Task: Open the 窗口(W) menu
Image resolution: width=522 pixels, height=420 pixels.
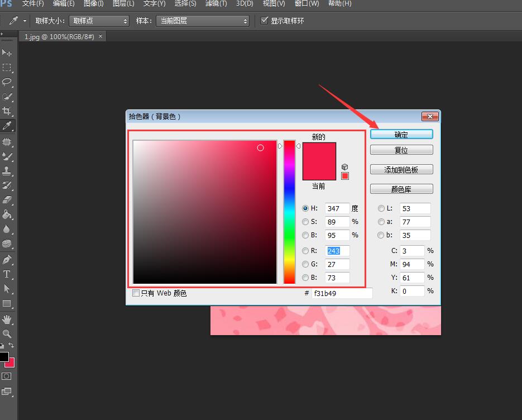Action: tap(307, 4)
